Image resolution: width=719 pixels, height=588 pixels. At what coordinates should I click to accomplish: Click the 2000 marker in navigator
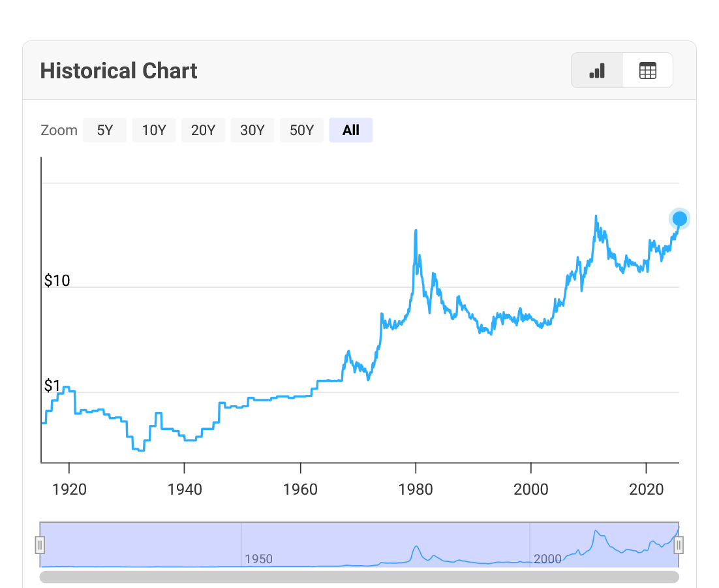(x=547, y=559)
